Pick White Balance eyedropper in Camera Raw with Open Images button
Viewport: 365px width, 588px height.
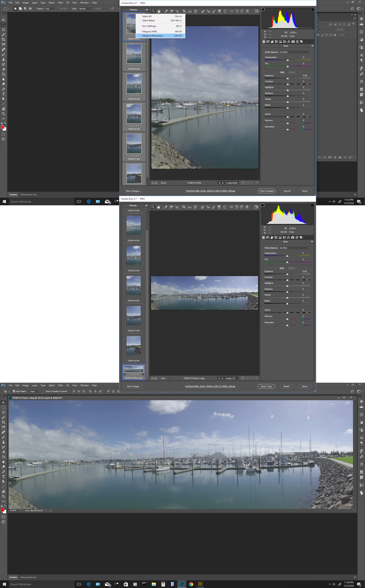click(x=166, y=11)
